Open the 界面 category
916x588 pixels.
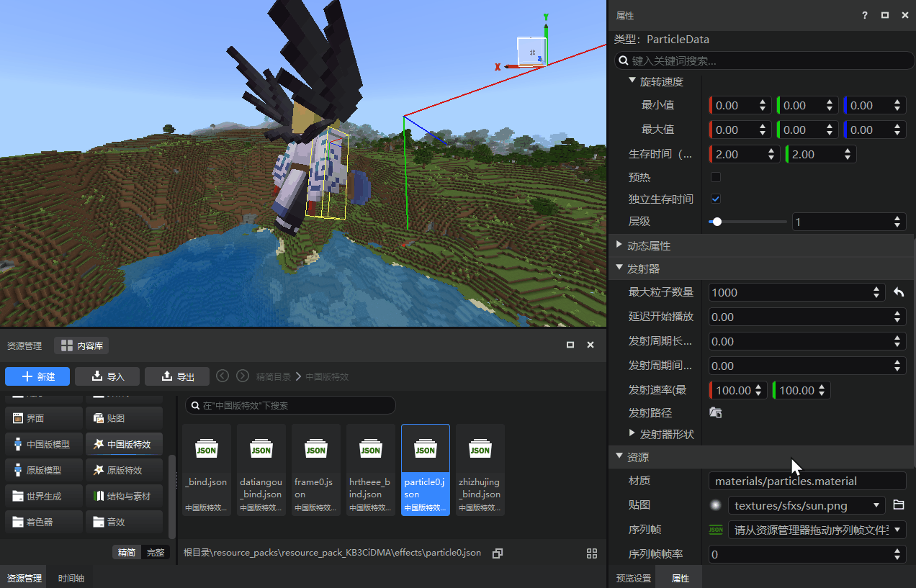point(43,418)
